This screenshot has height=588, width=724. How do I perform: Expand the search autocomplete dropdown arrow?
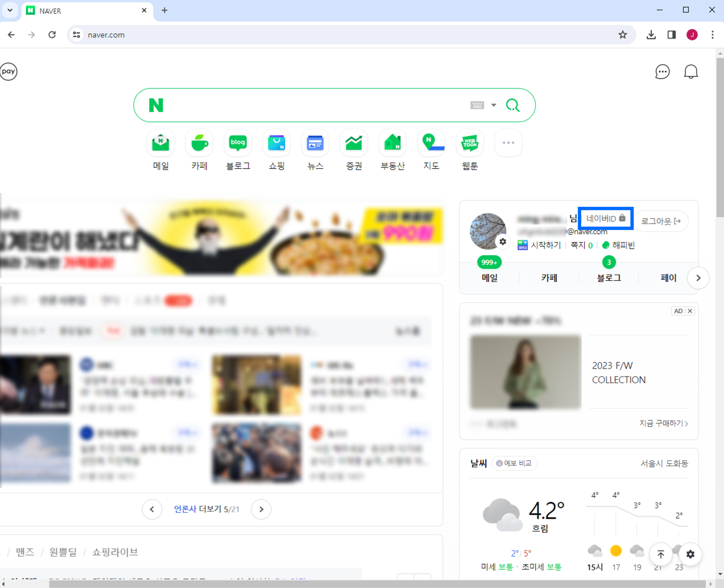494,105
